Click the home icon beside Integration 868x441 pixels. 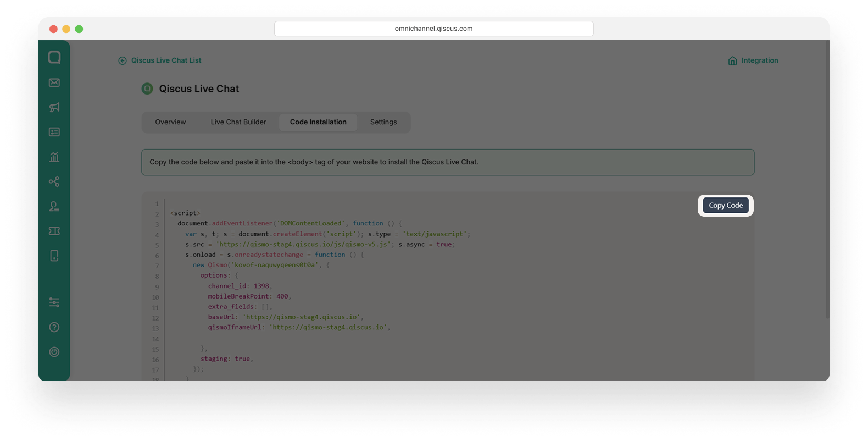tap(733, 60)
